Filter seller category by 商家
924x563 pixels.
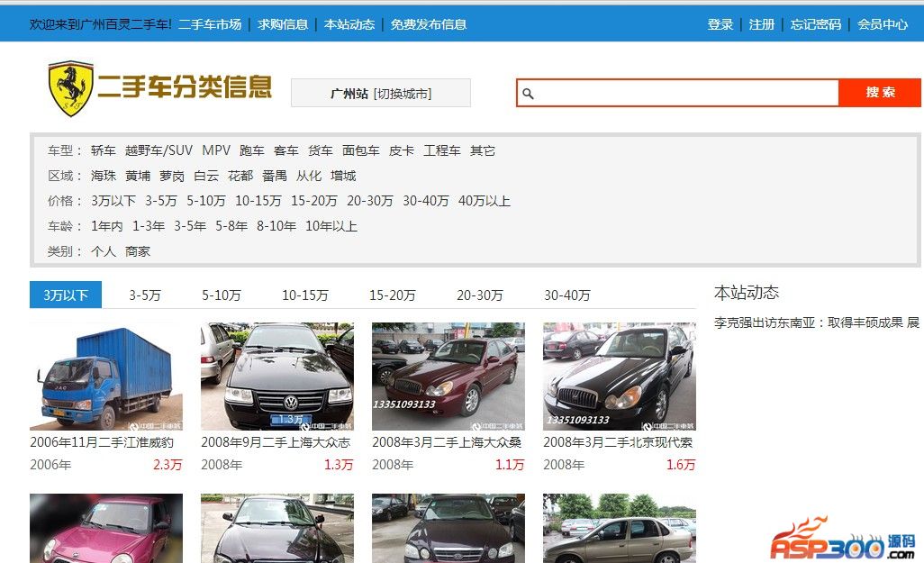pos(137,251)
